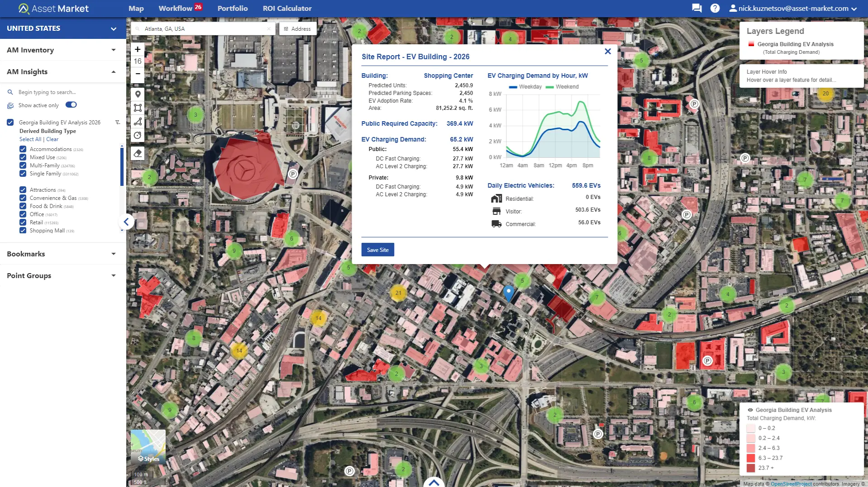The image size is (868, 487).
Task: Select the radius circle tool
Action: (138, 135)
